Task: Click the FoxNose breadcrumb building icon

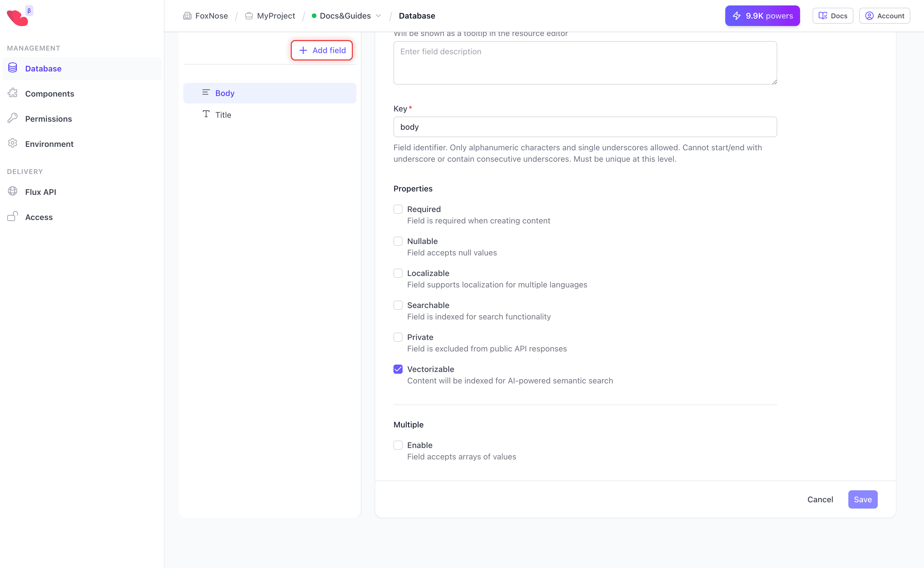Action: pos(188,16)
